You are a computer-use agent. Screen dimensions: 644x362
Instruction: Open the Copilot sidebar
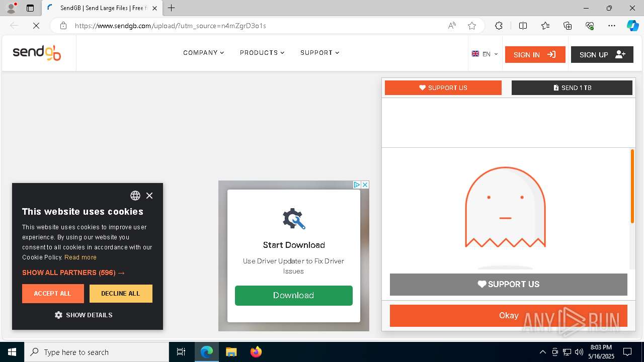click(633, 26)
